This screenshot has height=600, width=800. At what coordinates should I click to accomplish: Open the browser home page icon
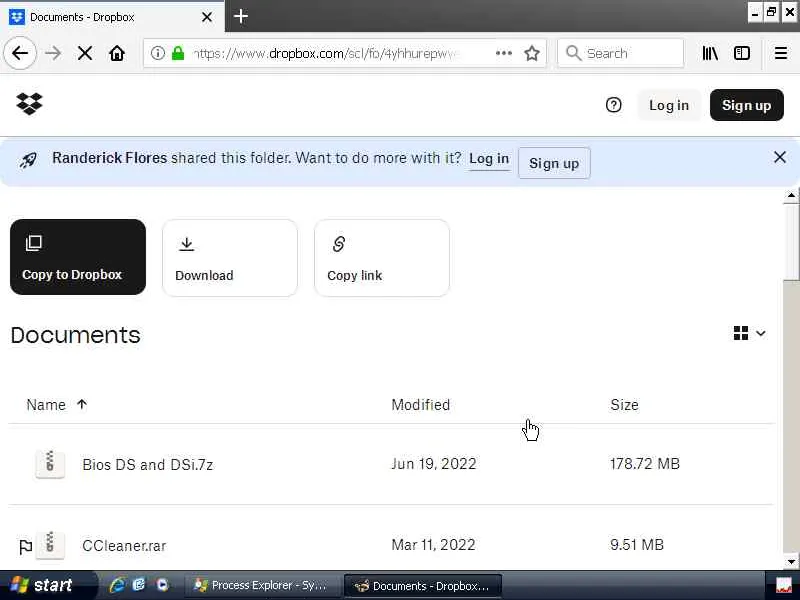pyautogui.click(x=117, y=53)
